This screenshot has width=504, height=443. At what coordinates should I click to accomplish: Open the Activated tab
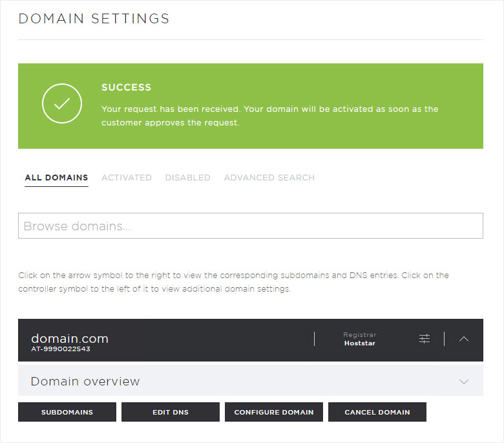tap(127, 178)
